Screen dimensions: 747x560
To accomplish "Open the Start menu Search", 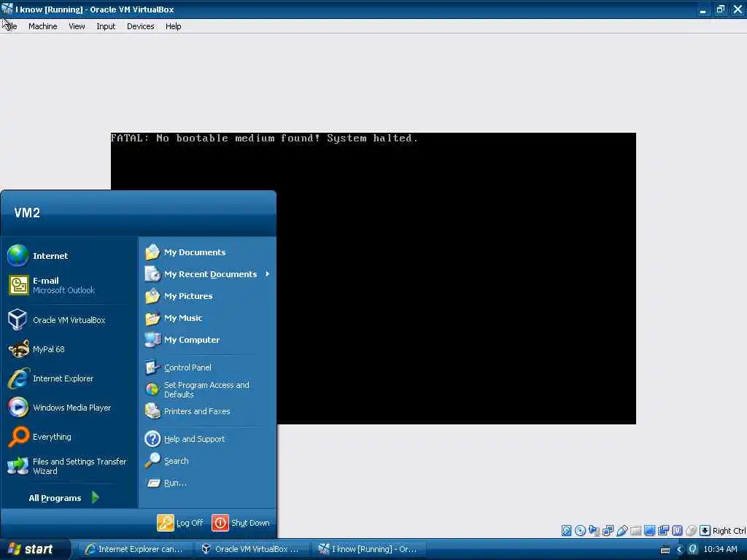I will tap(207, 461).
